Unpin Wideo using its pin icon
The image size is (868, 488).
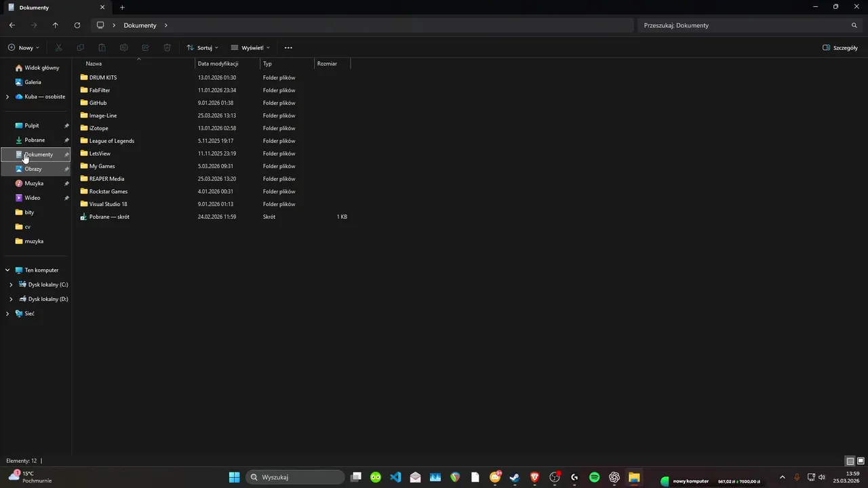coord(66,198)
